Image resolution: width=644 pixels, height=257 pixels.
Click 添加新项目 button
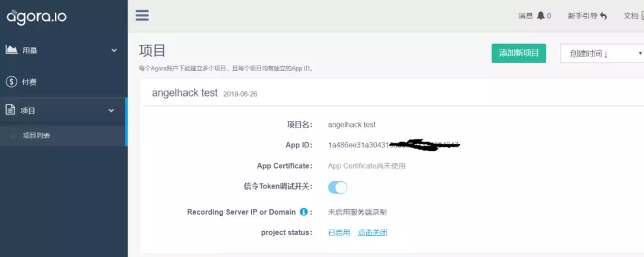point(519,53)
